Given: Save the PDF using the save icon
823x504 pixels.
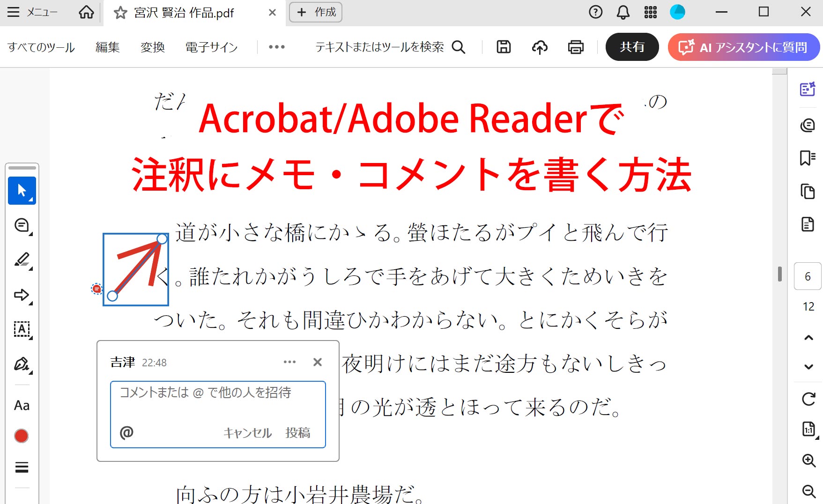Looking at the screenshot, I should point(503,47).
